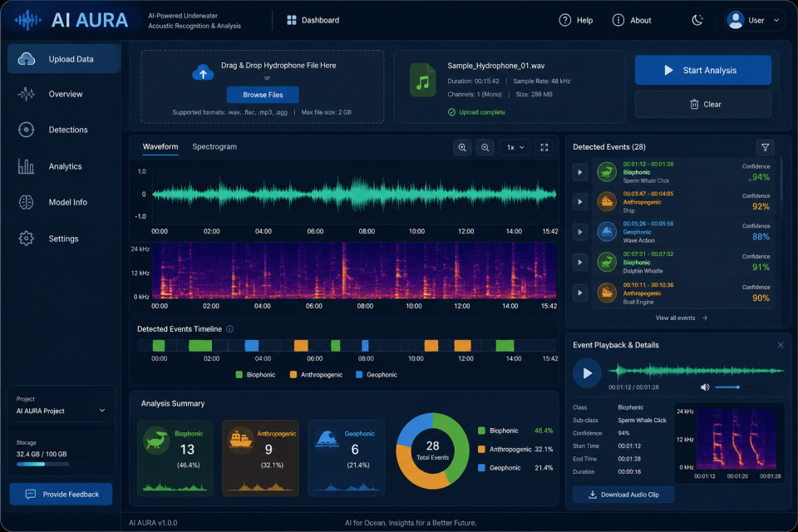
Task: Click the event spectrogram thumbnail
Action: pos(736,439)
